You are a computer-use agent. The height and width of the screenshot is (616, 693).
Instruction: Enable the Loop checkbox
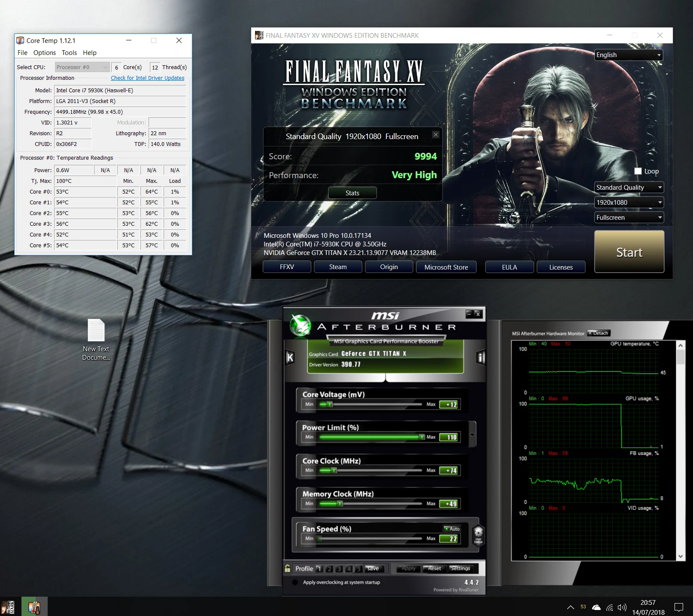click(638, 171)
